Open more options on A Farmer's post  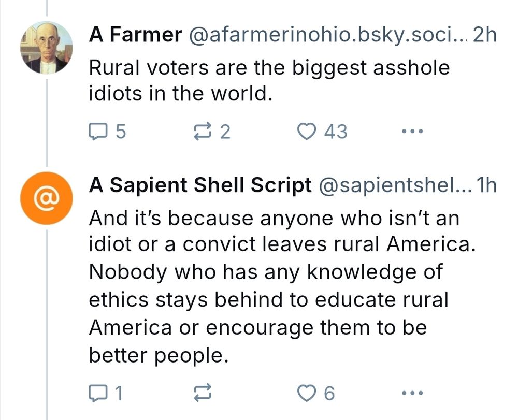(x=412, y=131)
